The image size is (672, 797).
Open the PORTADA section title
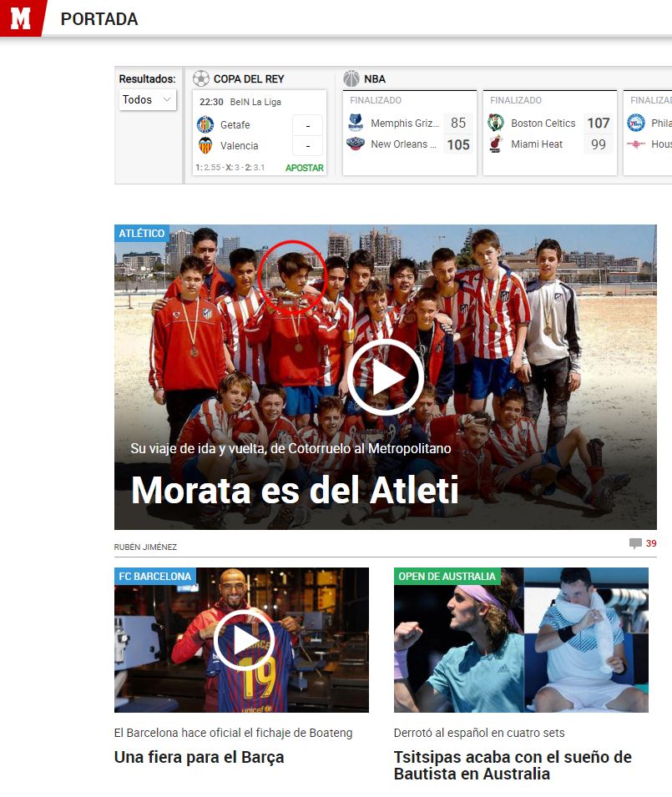pos(99,19)
